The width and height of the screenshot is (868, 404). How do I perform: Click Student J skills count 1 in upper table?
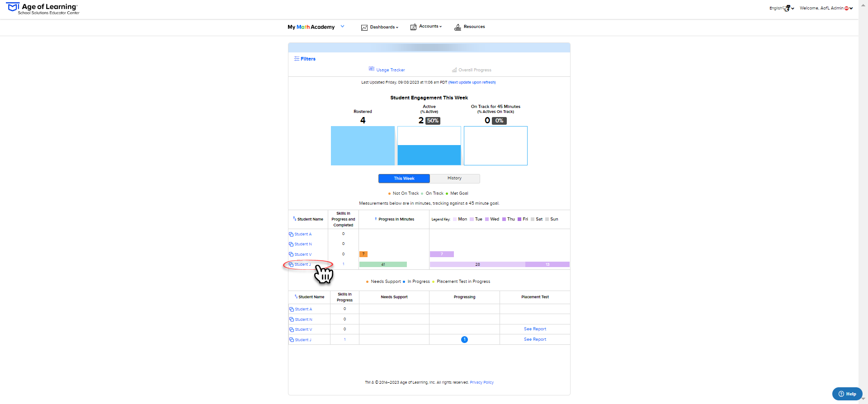[x=343, y=264]
